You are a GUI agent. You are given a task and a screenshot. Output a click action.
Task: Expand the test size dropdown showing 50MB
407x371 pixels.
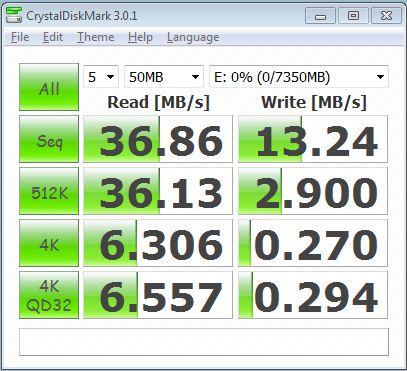click(164, 77)
